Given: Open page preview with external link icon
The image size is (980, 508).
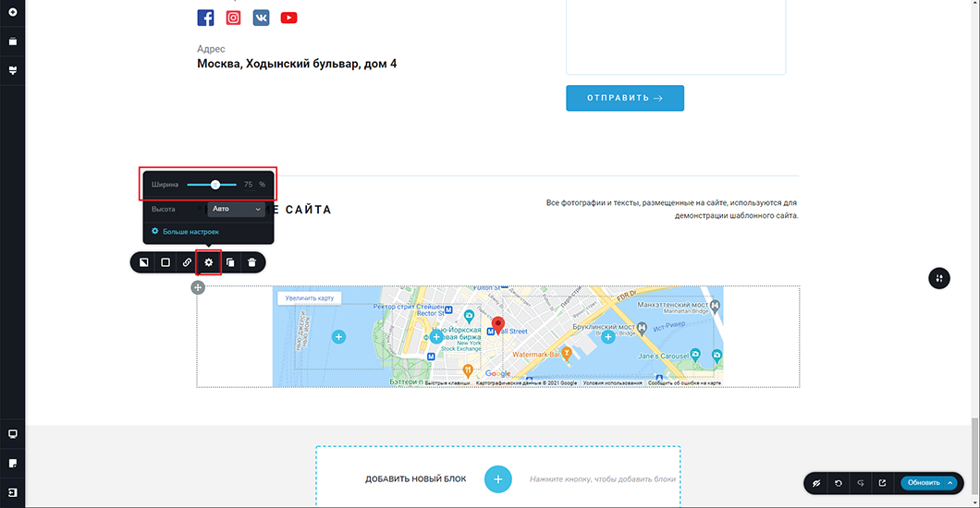Looking at the screenshot, I should [x=882, y=483].
